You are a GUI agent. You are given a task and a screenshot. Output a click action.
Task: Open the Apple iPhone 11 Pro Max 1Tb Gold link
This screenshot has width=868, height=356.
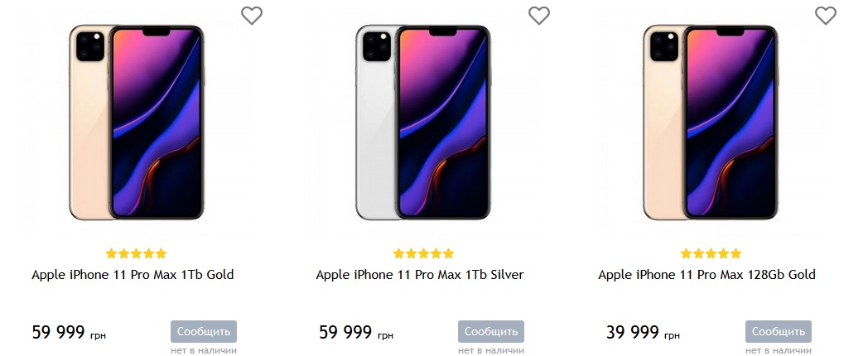[x=133, y=275]
